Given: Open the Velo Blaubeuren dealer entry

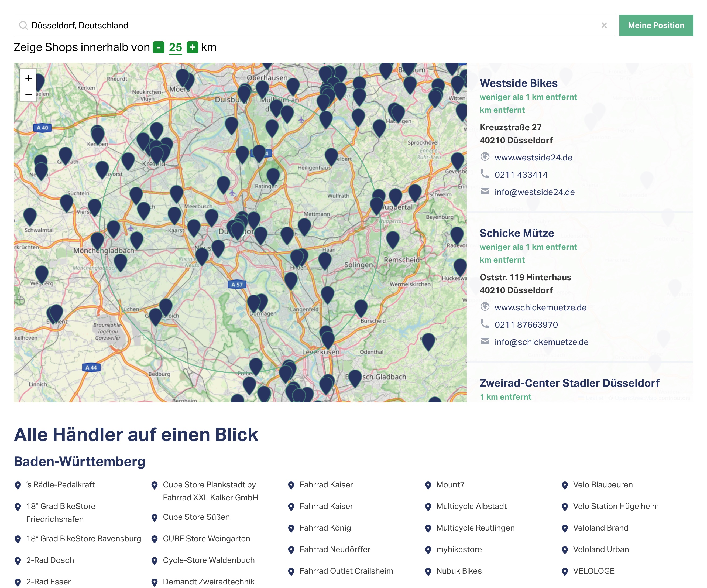Looking at the screenshot, I should pyautogui.click(x=603, y=485).
